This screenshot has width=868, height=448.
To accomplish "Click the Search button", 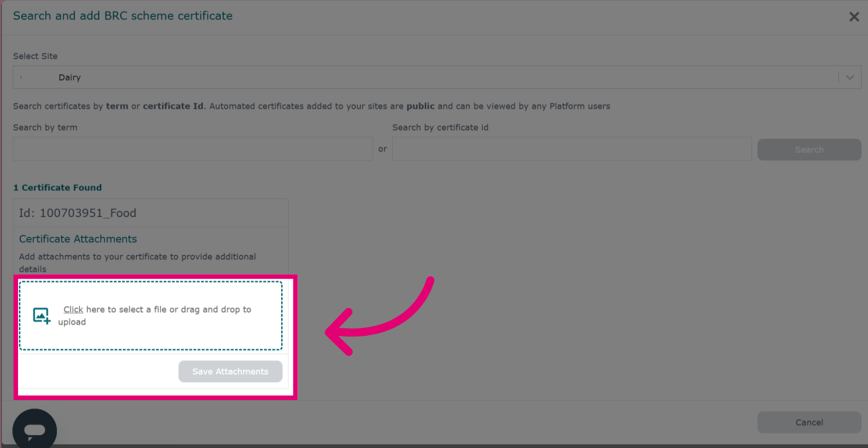I will click(809, 150).
